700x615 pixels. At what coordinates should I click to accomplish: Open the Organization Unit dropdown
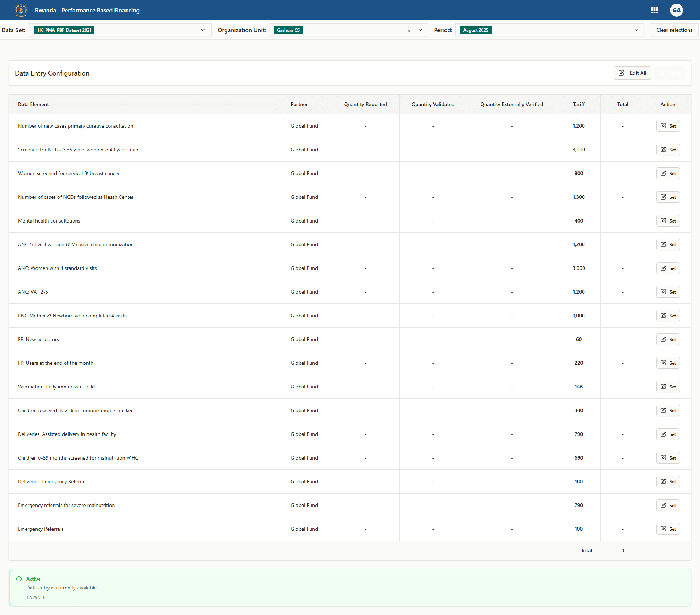pos(420,30)
